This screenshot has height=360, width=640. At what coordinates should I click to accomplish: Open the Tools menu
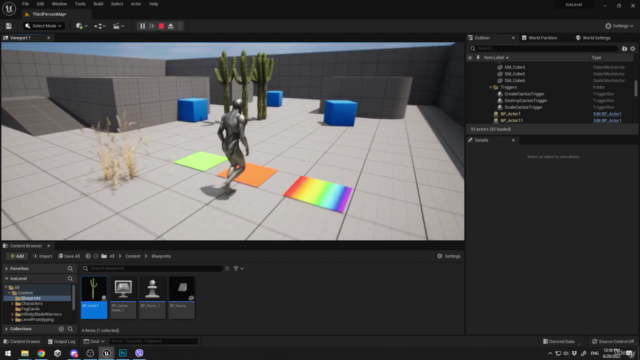(80, 4)
